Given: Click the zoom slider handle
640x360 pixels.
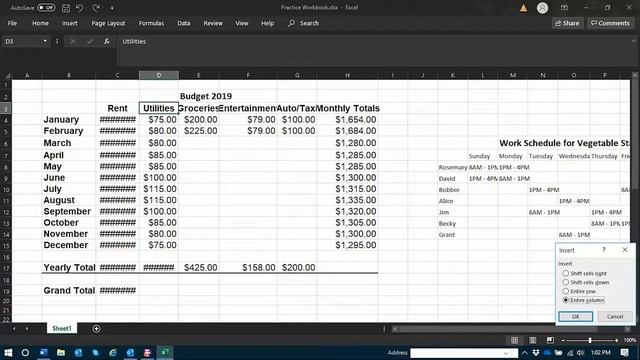Looking at the screenshot, I should coord(590,340).
